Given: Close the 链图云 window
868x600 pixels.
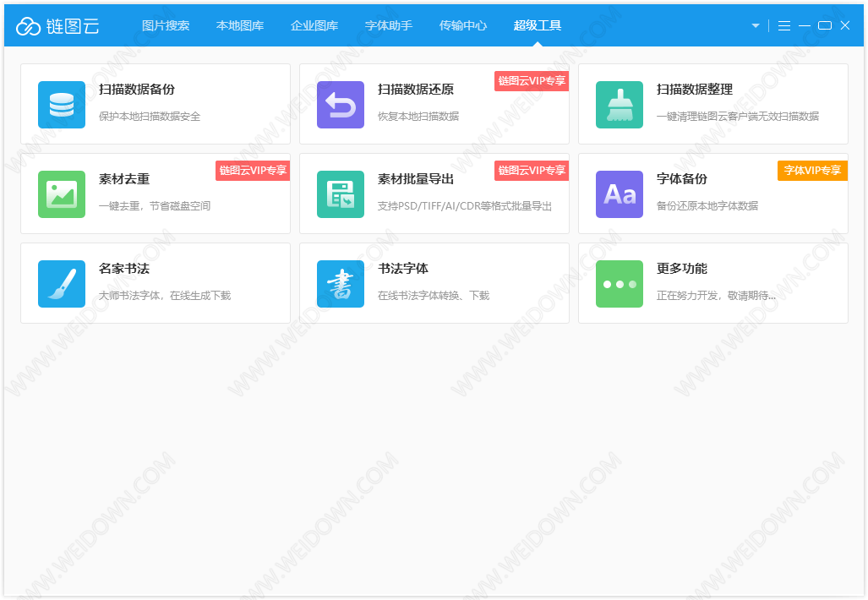Looking at the screenshot, I should [x=844, y=25].
